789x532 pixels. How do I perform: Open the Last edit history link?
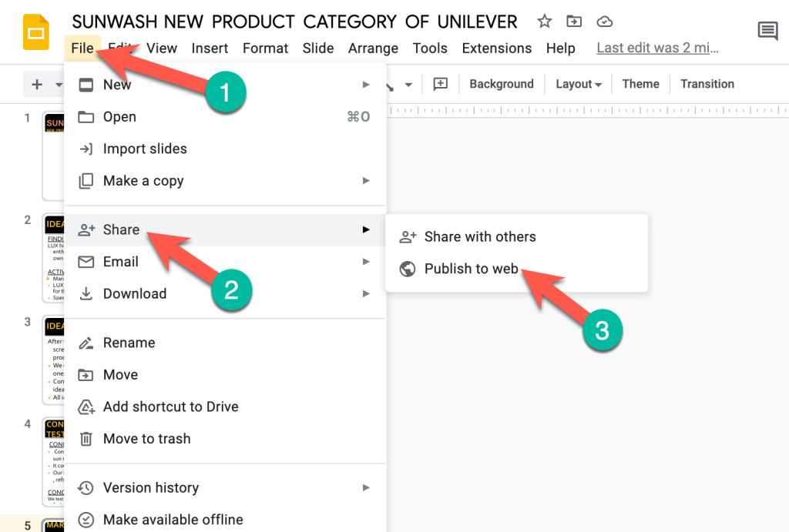(657, 48)
